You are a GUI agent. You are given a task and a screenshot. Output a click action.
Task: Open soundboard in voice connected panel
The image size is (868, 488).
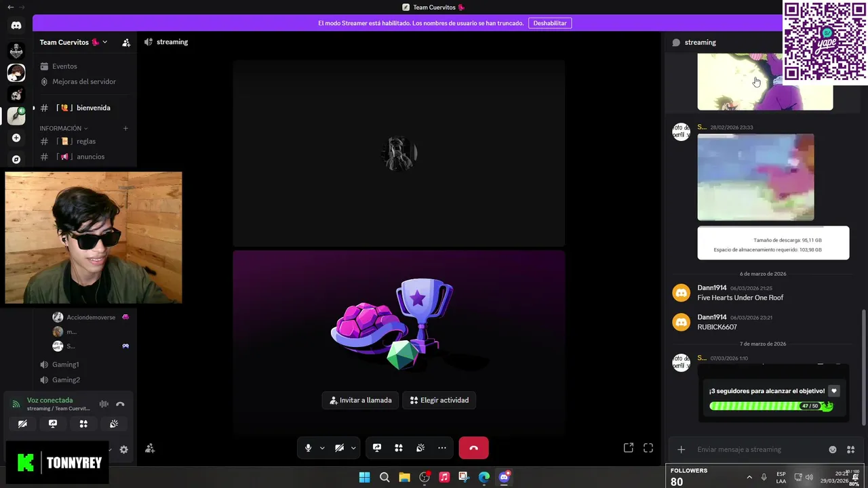click(114, 424)
